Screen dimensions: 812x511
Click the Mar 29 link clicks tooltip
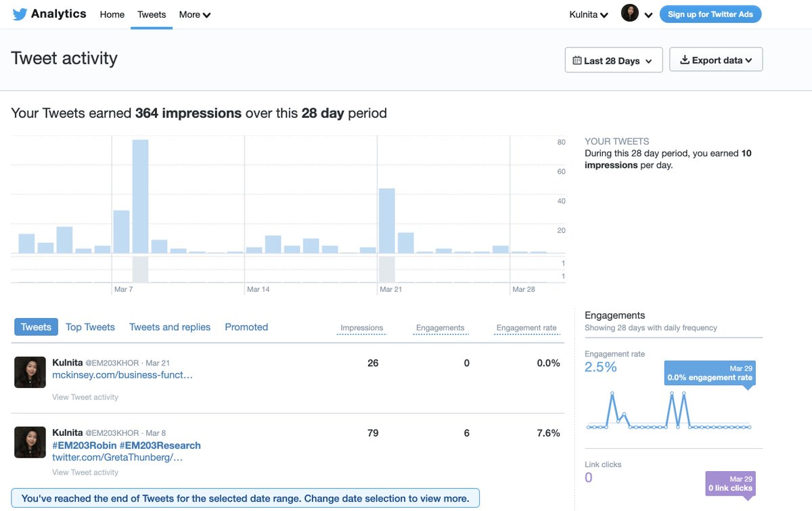[730, 484]
